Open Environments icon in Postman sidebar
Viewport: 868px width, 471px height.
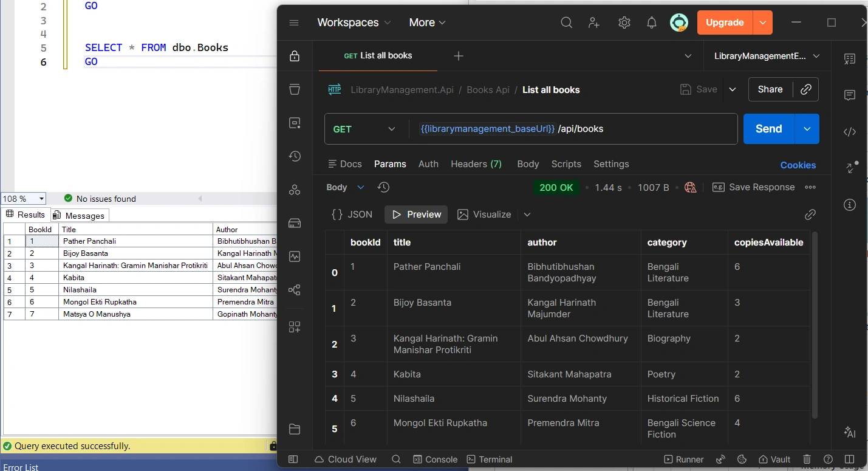295,123
